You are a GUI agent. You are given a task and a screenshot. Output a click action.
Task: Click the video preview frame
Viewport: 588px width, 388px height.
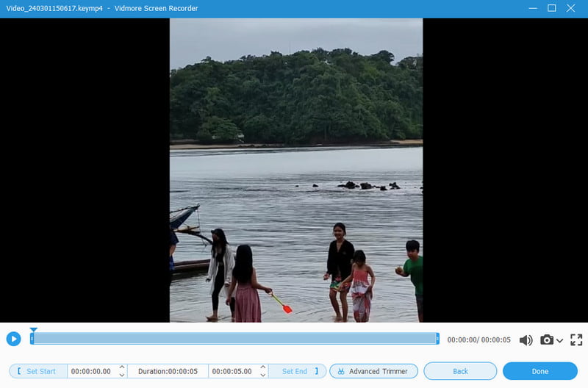[x=296, y=170]
